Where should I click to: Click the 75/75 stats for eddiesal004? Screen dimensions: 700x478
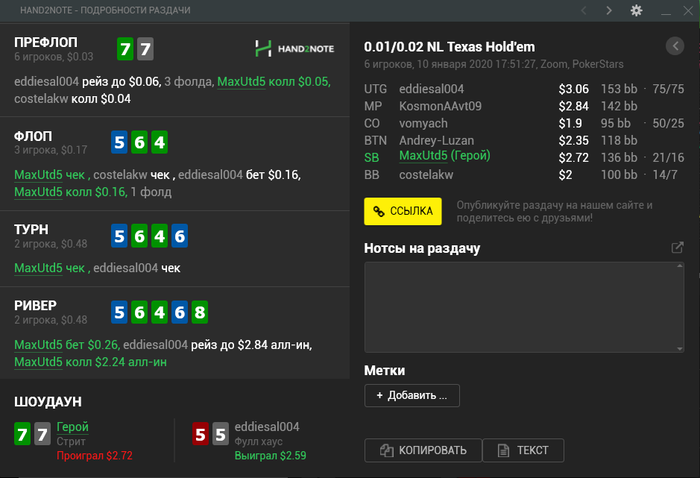click(668, 89)
